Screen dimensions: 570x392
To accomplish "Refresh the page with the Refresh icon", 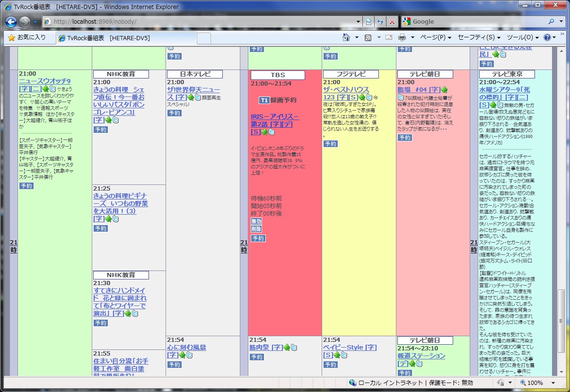I will (380, 22).
